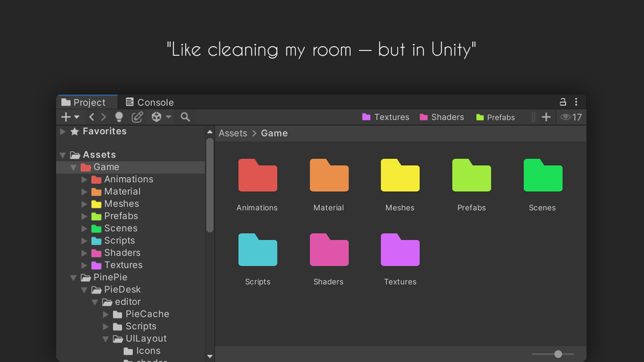
Task: Select the yellow Meshes folder thumbnail
Action: [400, 176]
